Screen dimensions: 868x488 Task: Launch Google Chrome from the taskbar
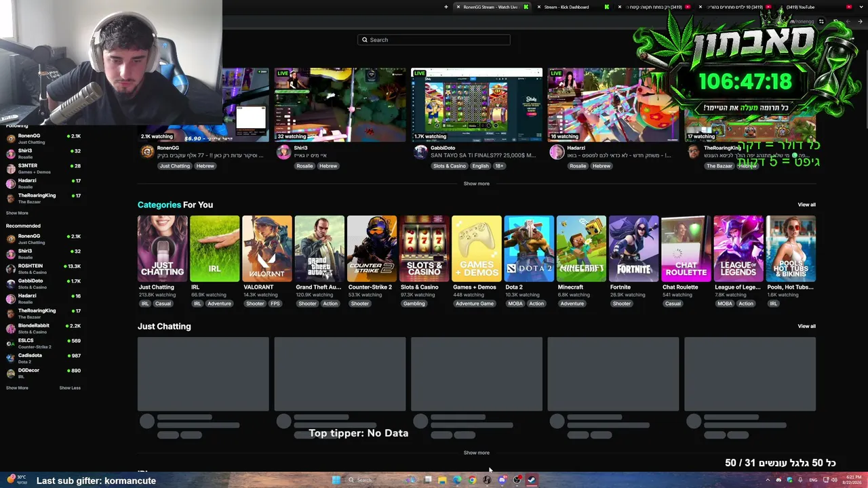pos(472,480)
